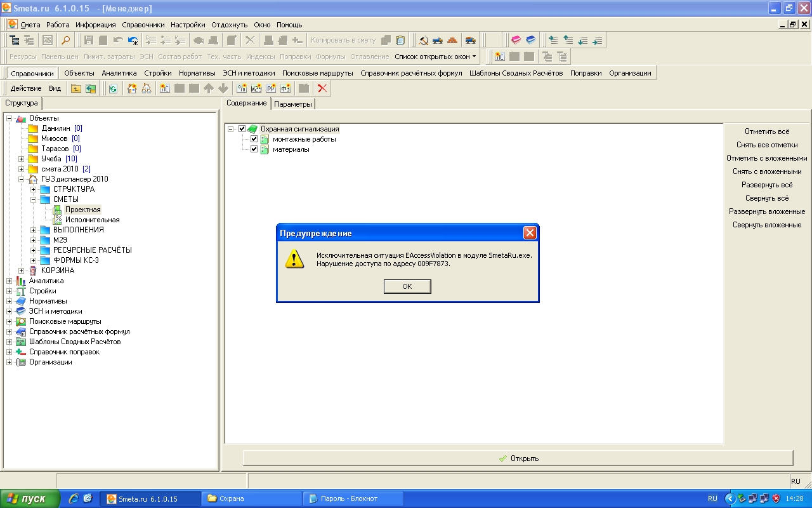Open the Помощь menu
Screen dimensions: 812x508
pos(289,25)
